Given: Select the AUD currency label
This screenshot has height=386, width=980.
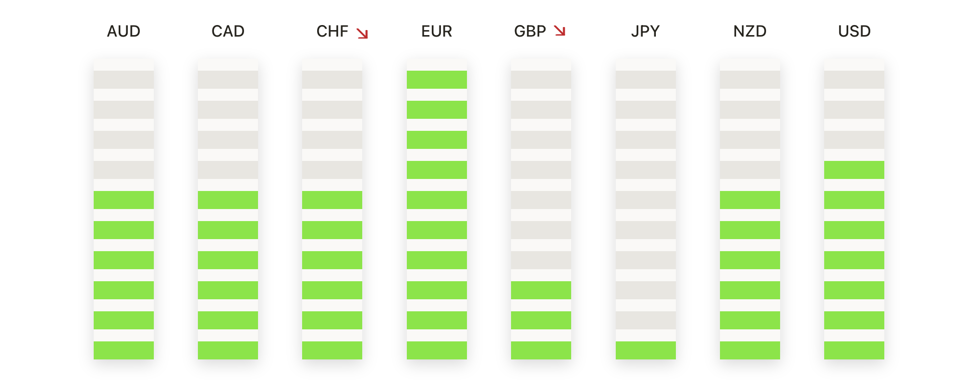Looking at the screenshot, I should tap(124, 32).
